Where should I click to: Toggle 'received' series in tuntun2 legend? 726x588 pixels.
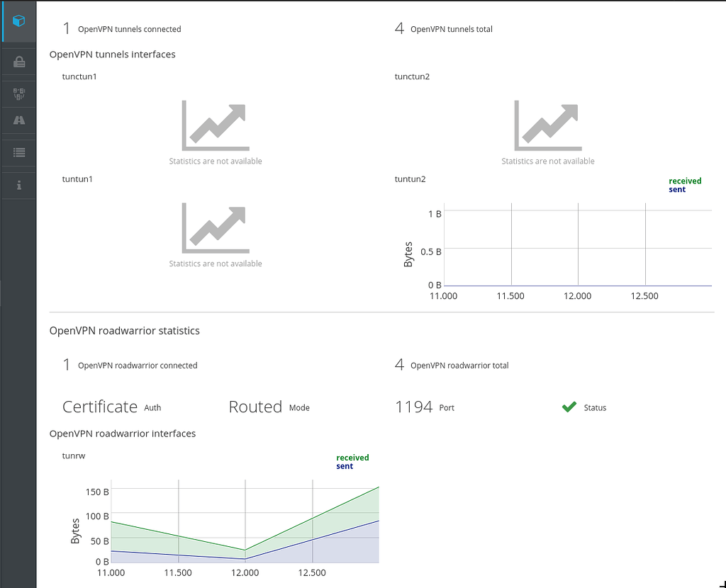[685, 181]
